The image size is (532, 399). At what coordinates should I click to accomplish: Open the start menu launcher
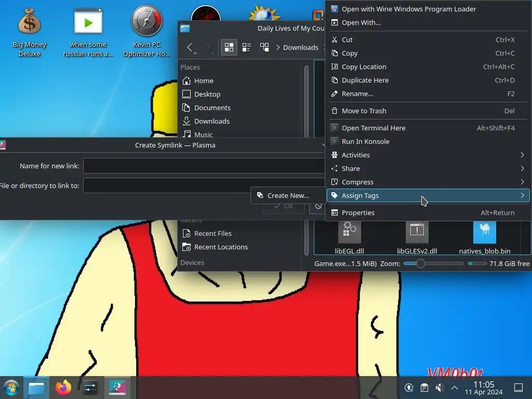point(11,388)
